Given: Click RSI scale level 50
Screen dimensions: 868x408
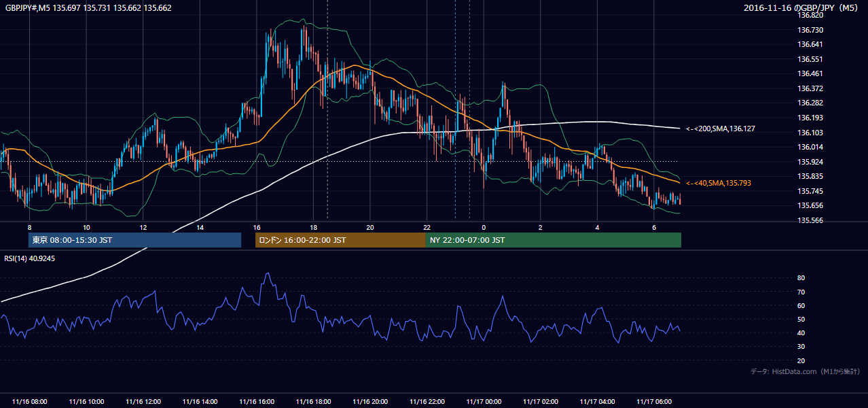Looking at the screenshot, I should tap(801, 319).
